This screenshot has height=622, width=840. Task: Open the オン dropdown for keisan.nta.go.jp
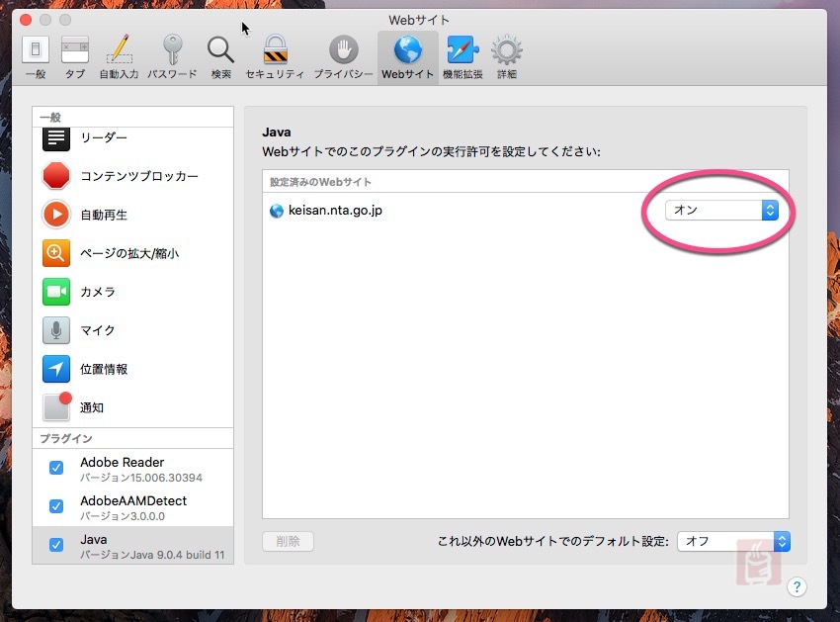[x=721, y=210]
